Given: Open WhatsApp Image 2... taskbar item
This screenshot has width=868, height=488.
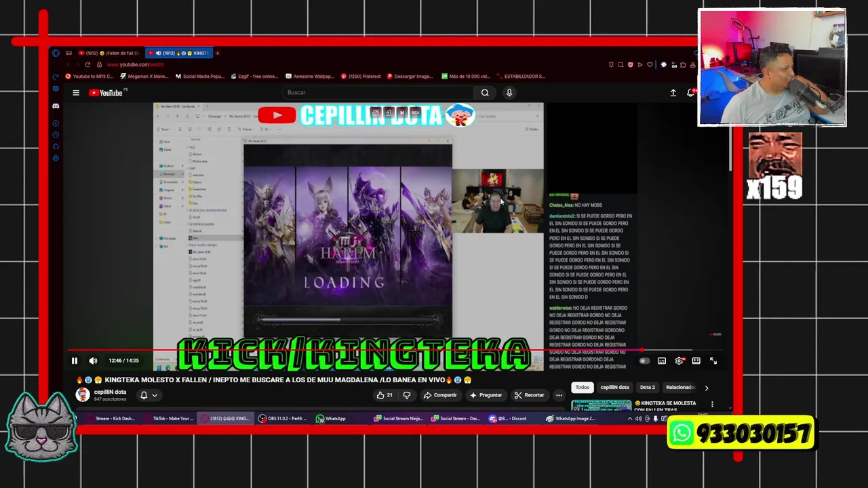Looking at the screenshot, I should click(571, 419).
